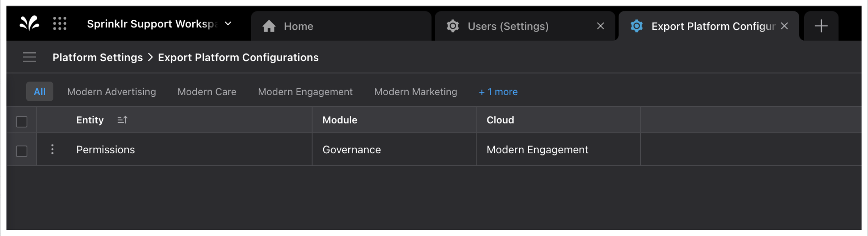Image resolution: width=868 pixels, height=236 pixels.
Task: Switch to the Users (Settings) tab
Action: pyautogui.click(x=508, y=26)
